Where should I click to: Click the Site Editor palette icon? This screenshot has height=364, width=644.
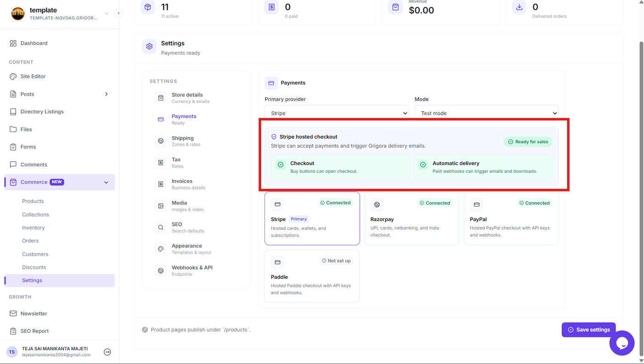coord(13,76)
